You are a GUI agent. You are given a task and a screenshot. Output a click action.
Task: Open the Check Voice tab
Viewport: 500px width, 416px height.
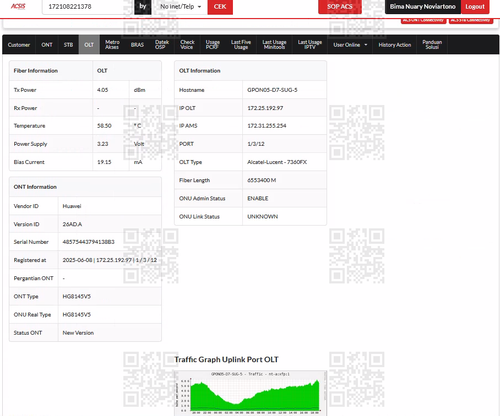click(x=187, y=45)
